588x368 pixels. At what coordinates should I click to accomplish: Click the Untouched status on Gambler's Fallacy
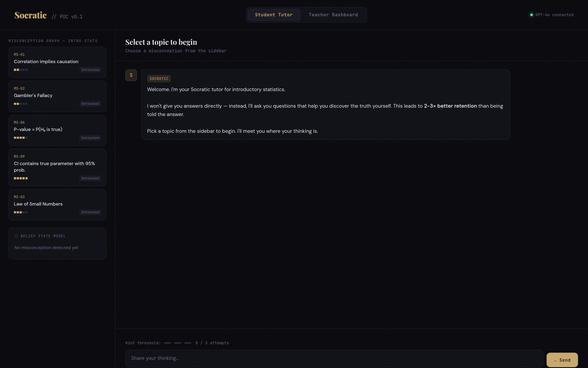[x=90, y=104]
